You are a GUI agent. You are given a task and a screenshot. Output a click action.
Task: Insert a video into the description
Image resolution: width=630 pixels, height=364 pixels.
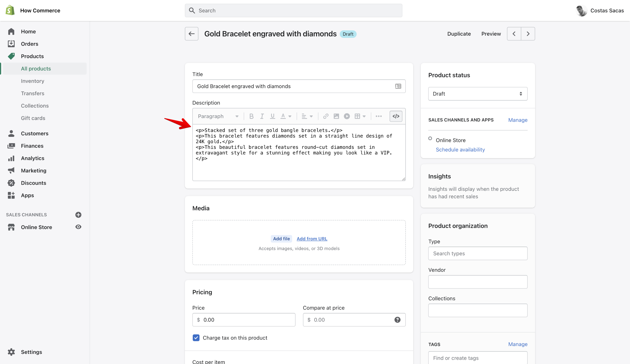click(x=347, y=116)
